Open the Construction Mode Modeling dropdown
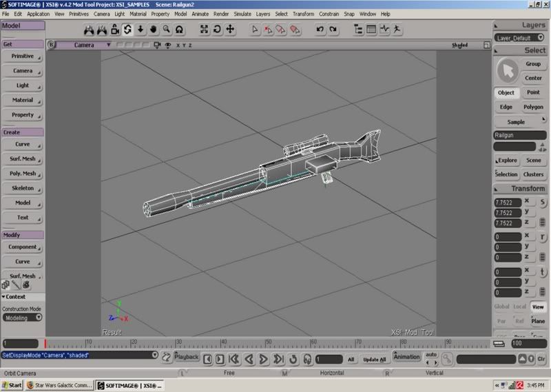Viewport: 551px width, 392px height. 23,318
